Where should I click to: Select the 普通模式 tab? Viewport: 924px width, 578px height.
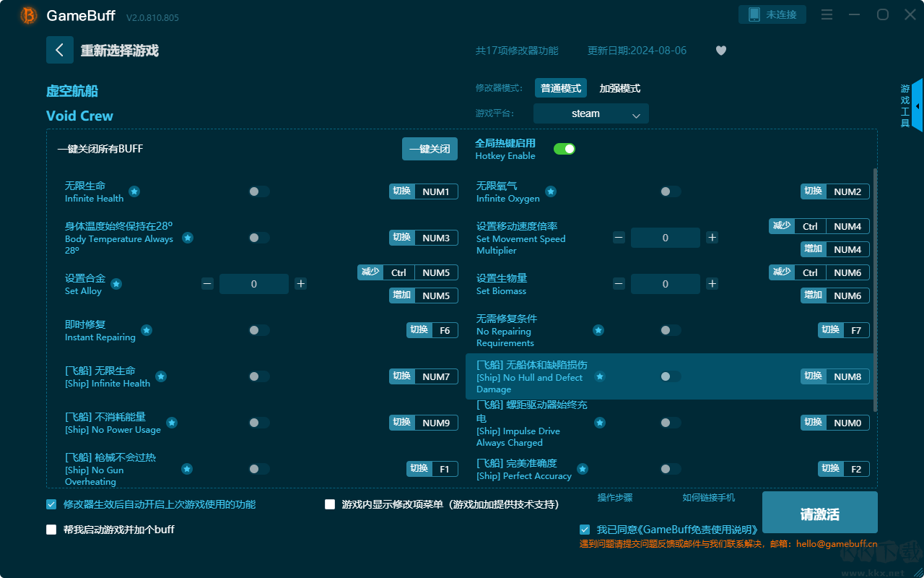pyautogui.click(x=561, y=88)
